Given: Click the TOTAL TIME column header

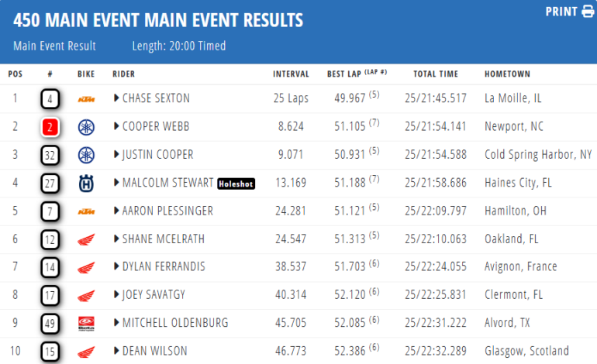Looking at the screenshot, I should 435,74.
